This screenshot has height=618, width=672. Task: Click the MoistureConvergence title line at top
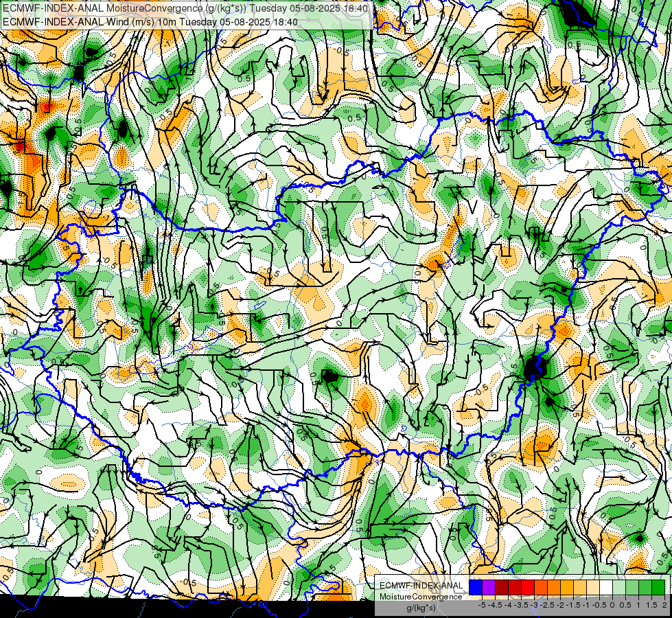[185, 8]
